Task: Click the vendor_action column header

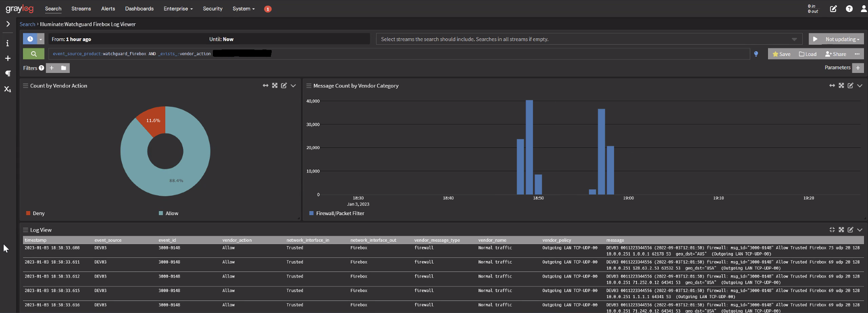Action: tap(237, 240)
